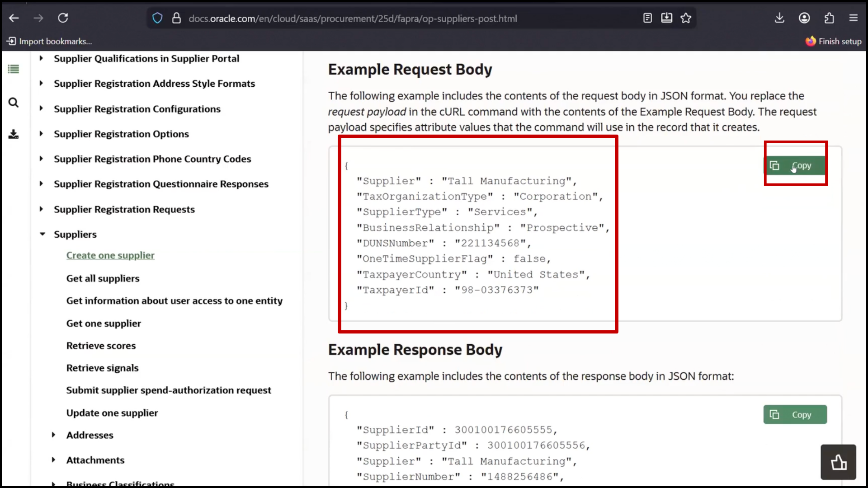Screen dimensions: 868x488
Task: Select the Suppliers tree item
Action: pos(75,235)
